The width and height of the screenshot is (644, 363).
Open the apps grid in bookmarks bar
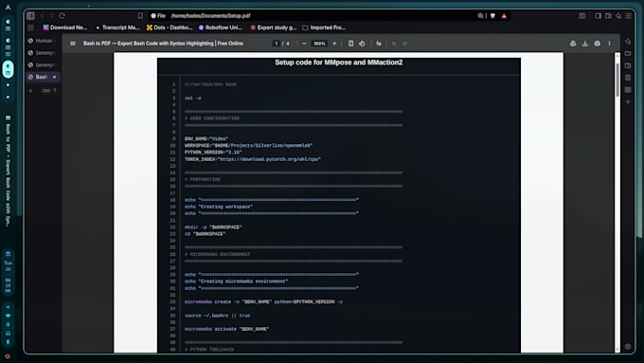pos(30,27)
